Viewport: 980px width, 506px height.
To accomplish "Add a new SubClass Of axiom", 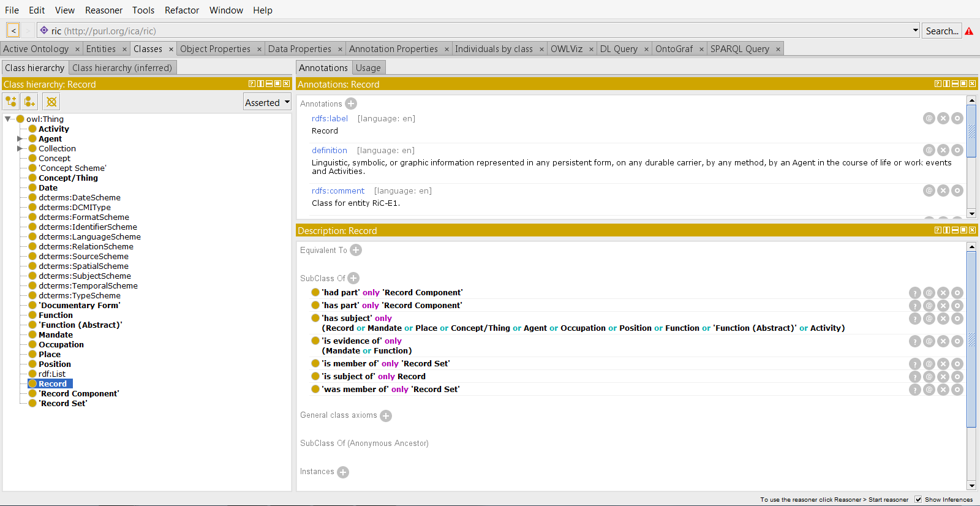I will [353, 278].
